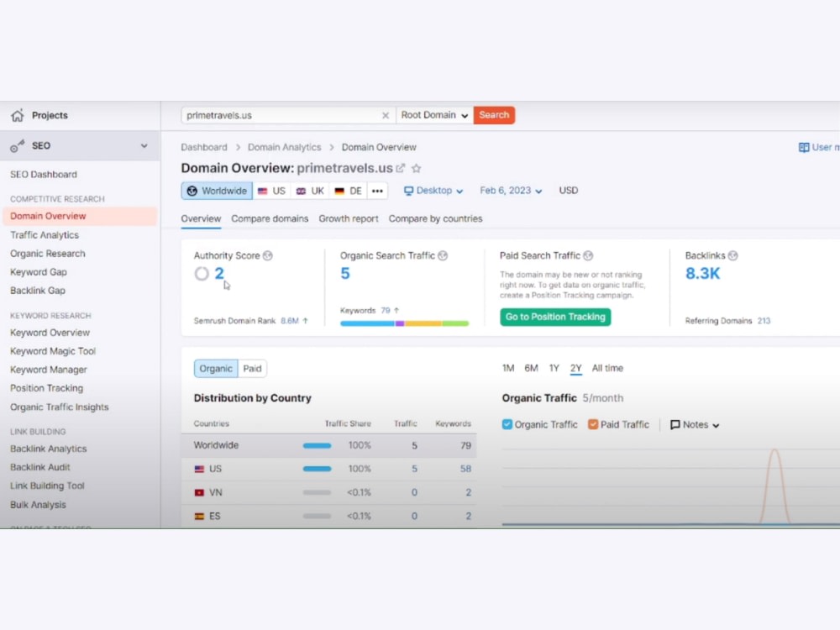Open Backlink Audit in sidebar

point(40,467)
